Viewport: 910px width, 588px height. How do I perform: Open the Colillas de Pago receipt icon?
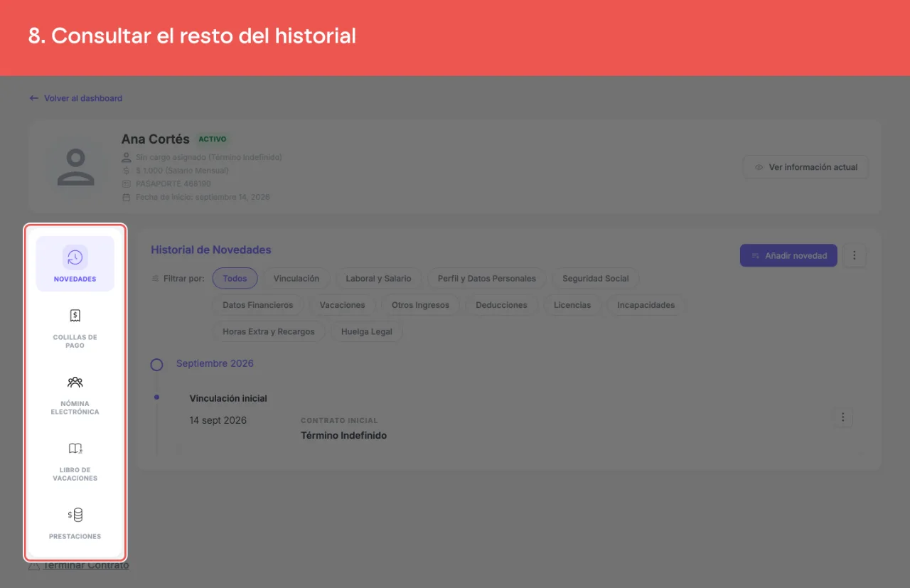[75, 316]
